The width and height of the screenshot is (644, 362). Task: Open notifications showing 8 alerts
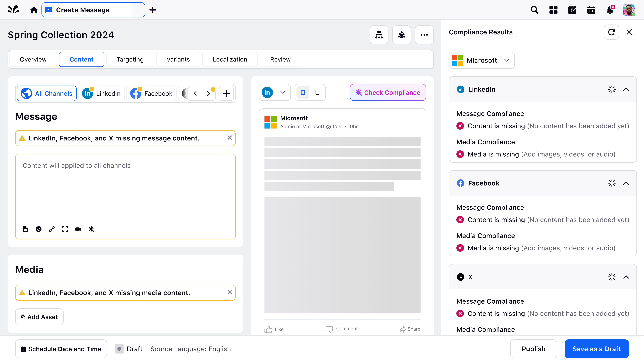point(610,10)
